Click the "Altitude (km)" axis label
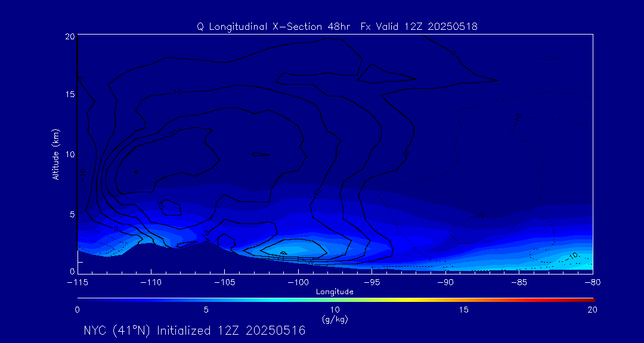The height and width of the screenshot is (343, 644). point(55,154)
